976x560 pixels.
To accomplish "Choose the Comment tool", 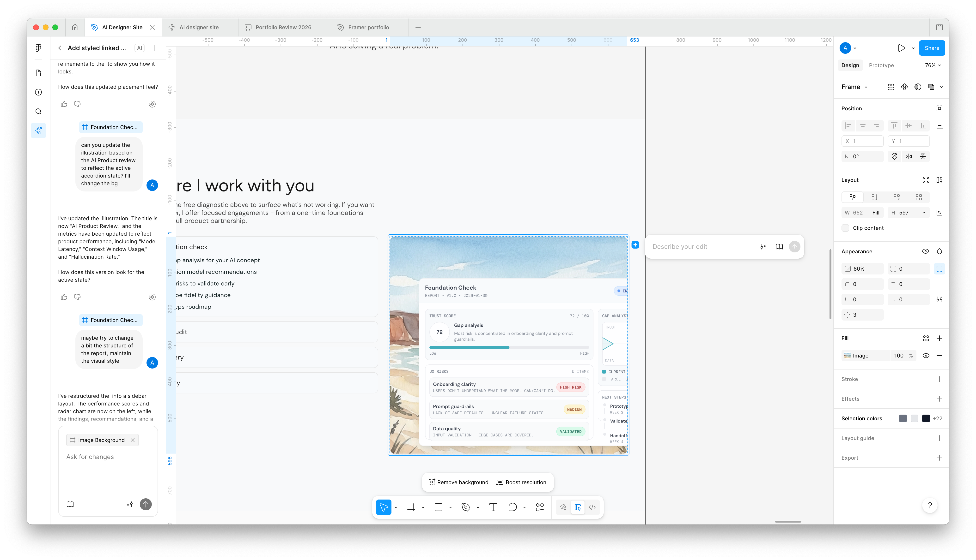I will [512, 507].
